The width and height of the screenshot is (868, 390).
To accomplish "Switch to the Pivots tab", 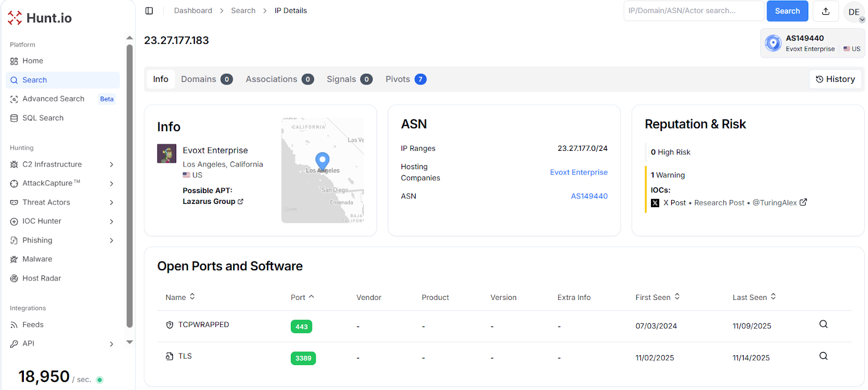I will (405, 79).
